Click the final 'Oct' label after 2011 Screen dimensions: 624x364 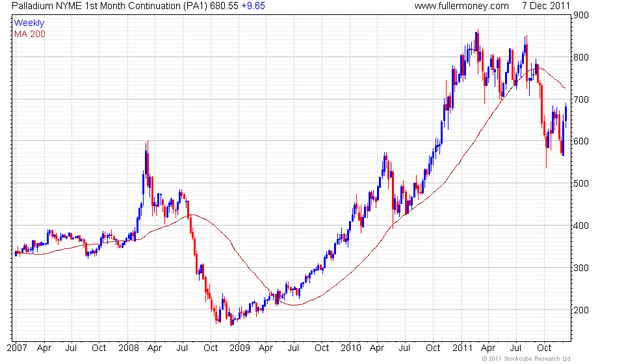pyautogui.click(x=544, y=348)
